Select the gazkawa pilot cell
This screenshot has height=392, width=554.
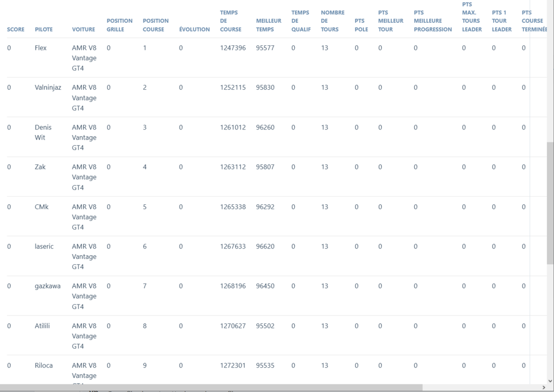[x=47, y=286]
